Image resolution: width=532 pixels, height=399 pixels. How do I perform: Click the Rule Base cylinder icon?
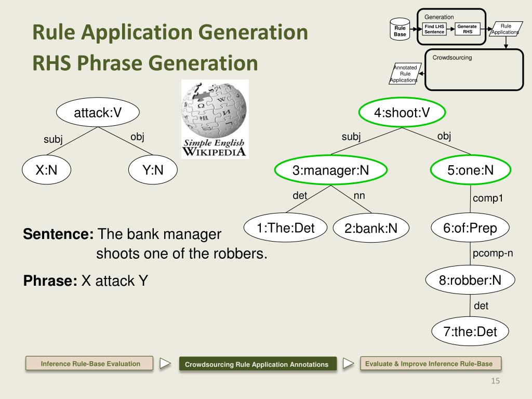(x=400, y=30)
